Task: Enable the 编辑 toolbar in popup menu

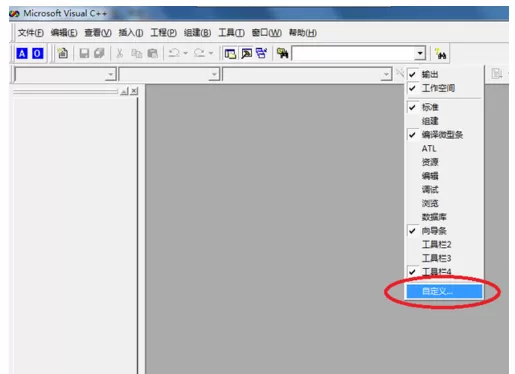Action: (x=444, y=176)
